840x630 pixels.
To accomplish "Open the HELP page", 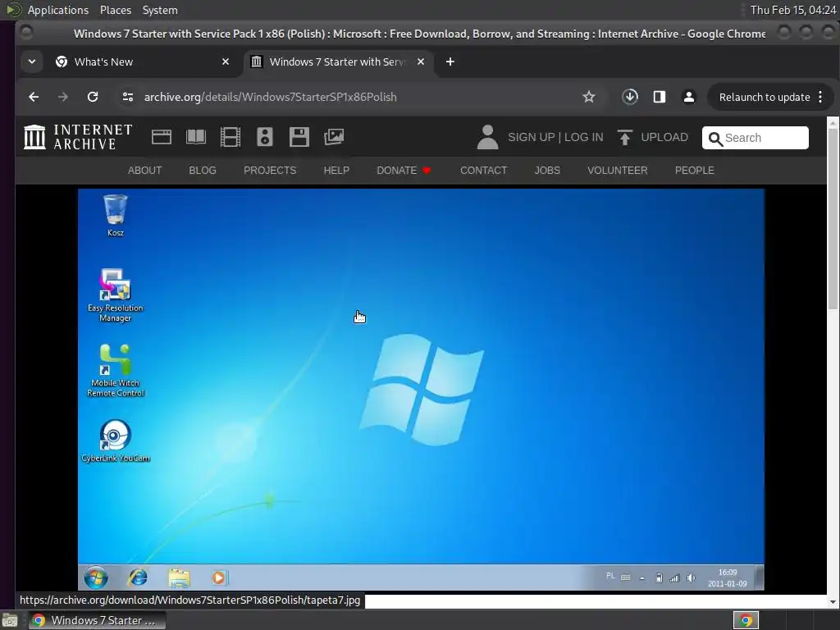I will pyautogui.click(x=336, y=171).
